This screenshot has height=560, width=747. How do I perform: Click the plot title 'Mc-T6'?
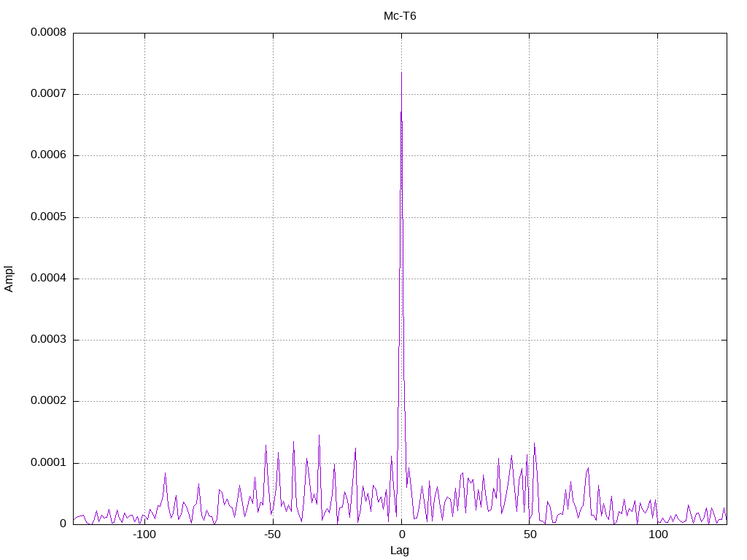(x=400, y=16)
